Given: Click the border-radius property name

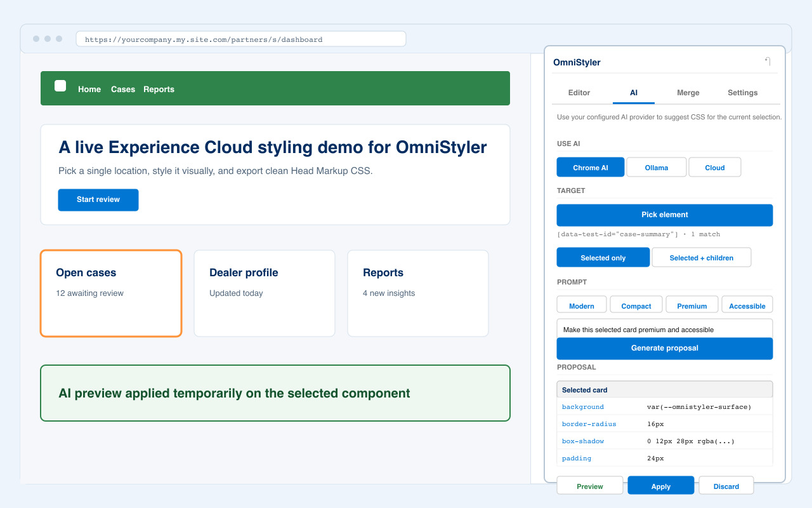Looking at the screenshot, I should [589, 424].
